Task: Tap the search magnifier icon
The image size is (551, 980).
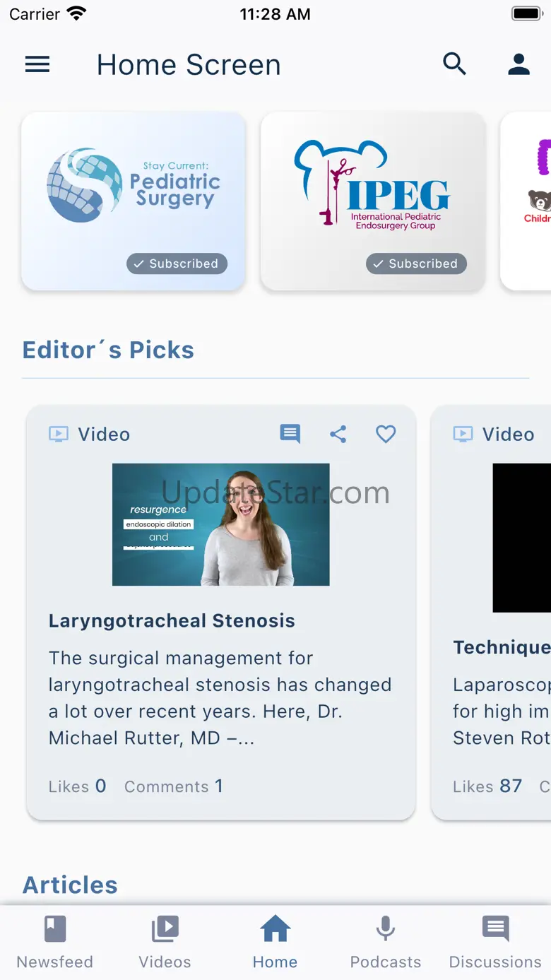Action: click(x=455, y=64)
